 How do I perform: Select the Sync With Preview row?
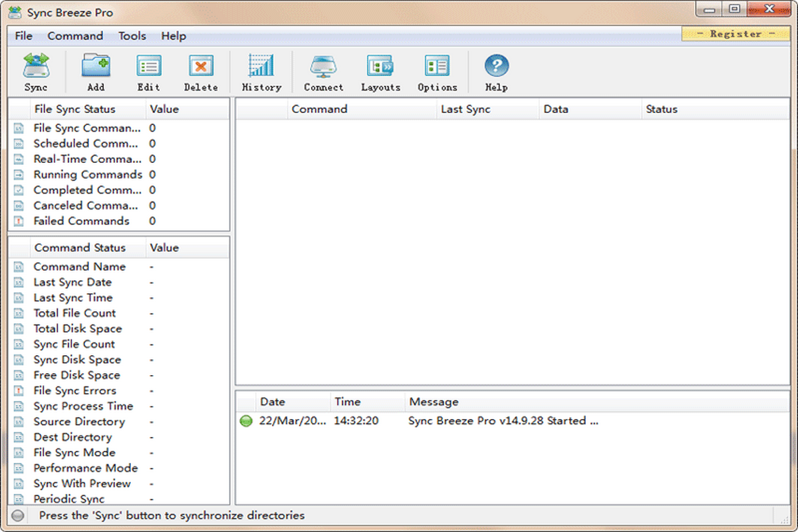(x=119, y=484)
